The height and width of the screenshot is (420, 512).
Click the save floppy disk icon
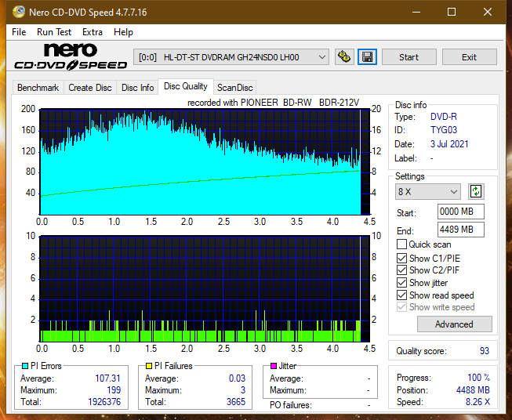pyautogui.click(x=367, y=57)
